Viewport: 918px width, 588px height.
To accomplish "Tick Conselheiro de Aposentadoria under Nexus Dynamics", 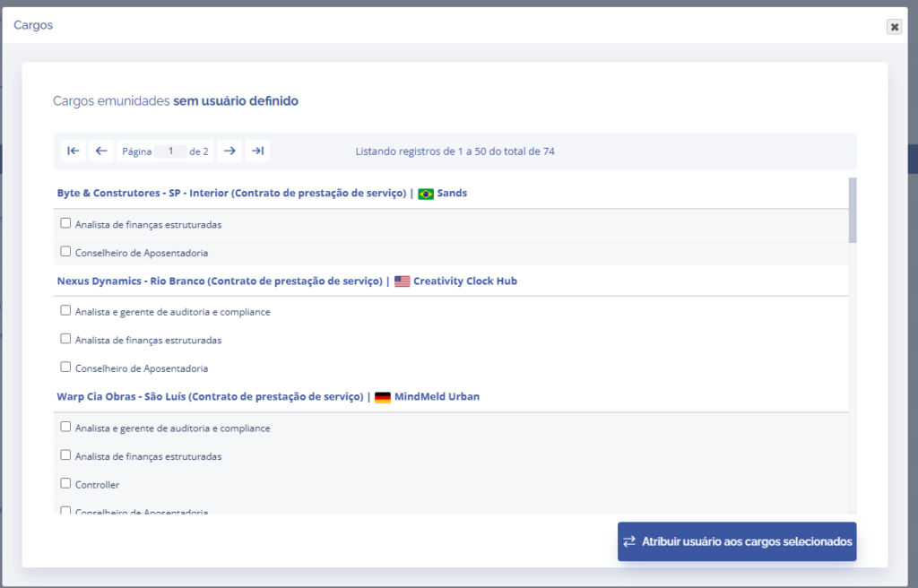I will coord(65,367).
